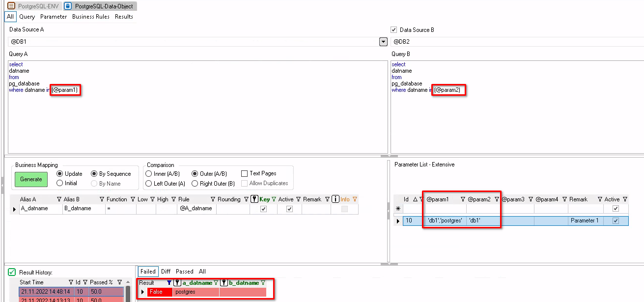The height and width of the screenshot is (302, 644).
Task: Choose the Initial business mapping option
Action: click(x=60, y=183)
